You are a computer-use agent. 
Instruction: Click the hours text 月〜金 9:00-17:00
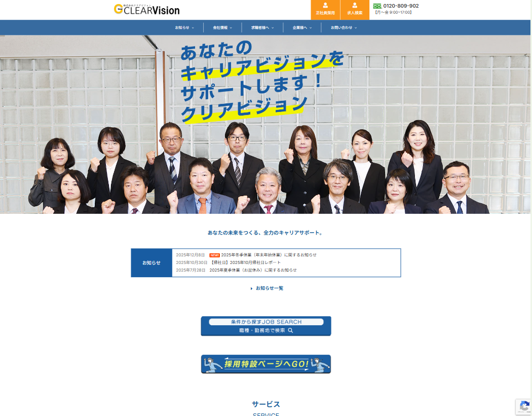(x=394, y=13)
